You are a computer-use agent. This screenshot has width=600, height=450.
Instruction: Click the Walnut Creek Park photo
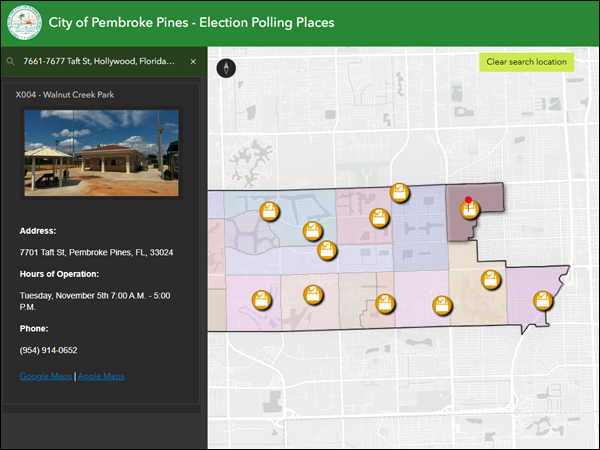pos(100,153)
